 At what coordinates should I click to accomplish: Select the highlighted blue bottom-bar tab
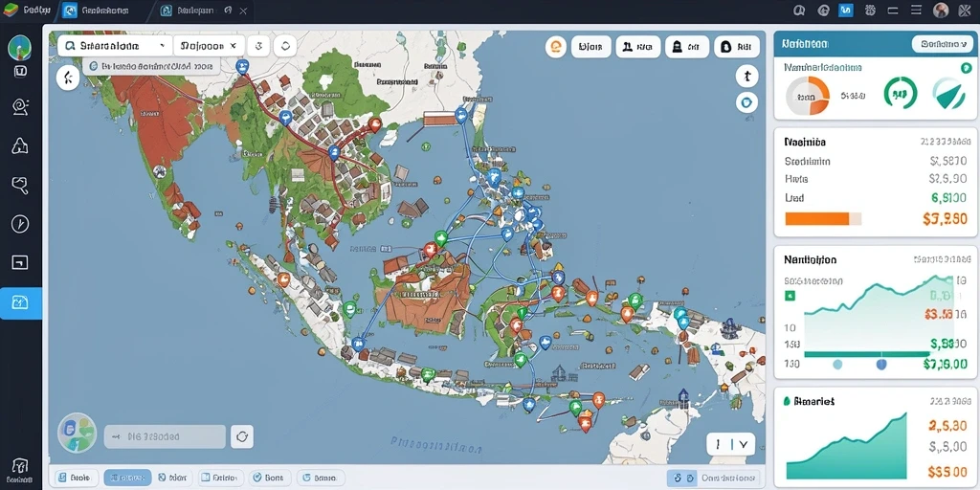[127, 478]
